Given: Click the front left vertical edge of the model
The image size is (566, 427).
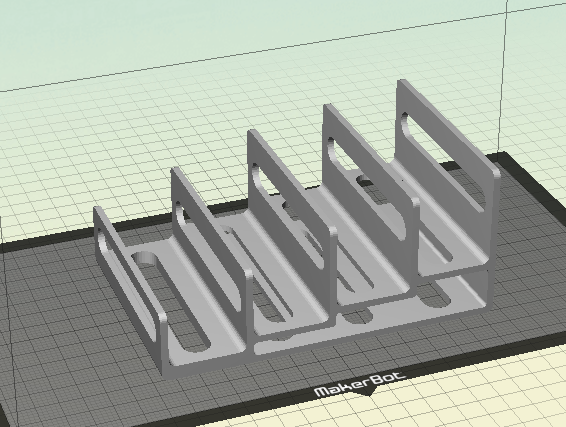Looking at the screenshot, I should [165, 347].
